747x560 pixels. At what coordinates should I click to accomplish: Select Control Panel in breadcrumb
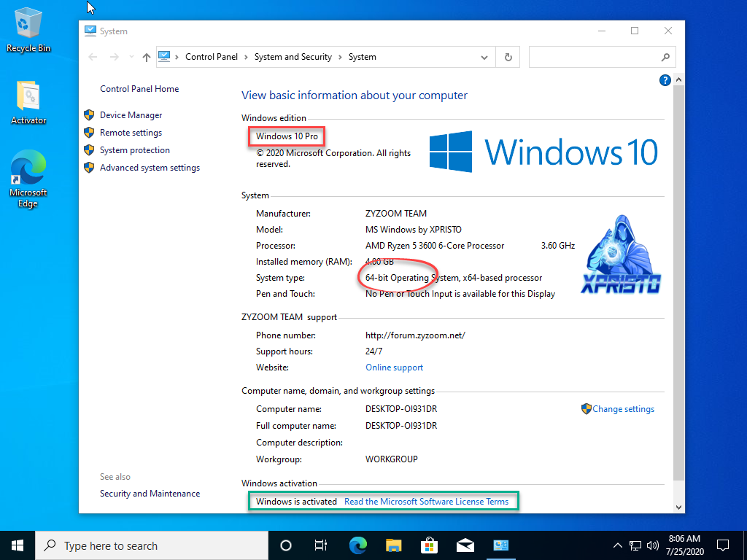tap(212, 57)
